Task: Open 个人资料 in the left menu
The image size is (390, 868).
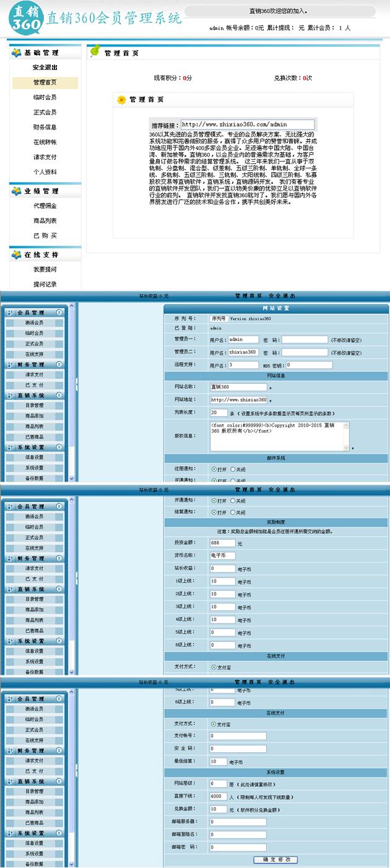Action: pyautogui.click(x=45, y=171)
